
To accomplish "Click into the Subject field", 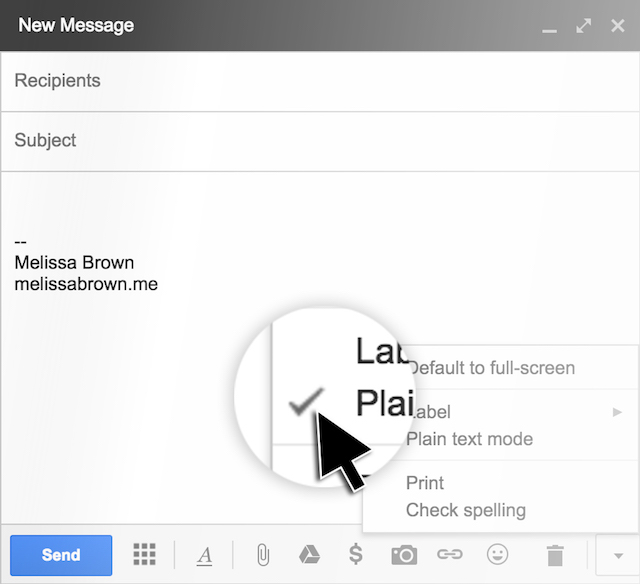I will [x=320, y=141].
